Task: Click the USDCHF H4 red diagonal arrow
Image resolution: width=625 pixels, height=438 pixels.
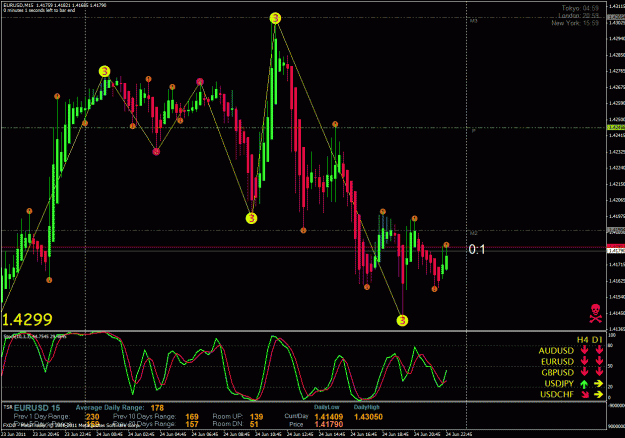Action: (585, 395)
